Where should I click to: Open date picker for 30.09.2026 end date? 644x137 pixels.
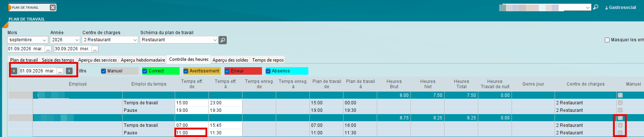[95, 49]
